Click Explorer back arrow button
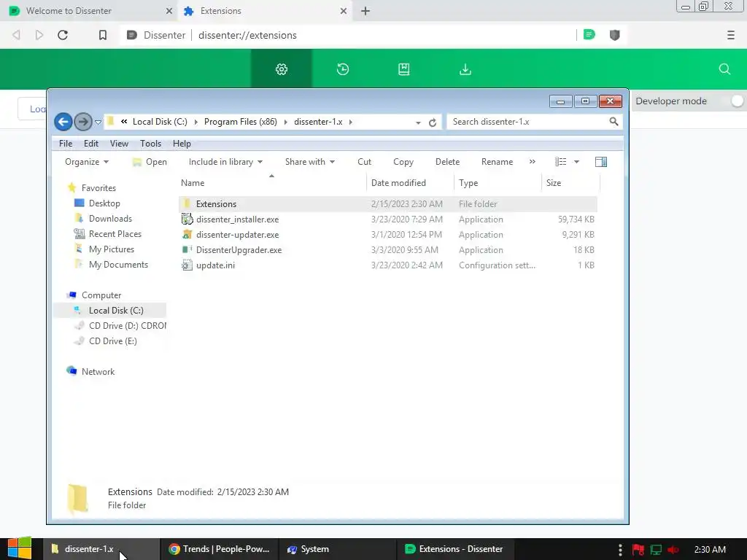This screenshot has width=747, height=560. (x=63, y=122)
